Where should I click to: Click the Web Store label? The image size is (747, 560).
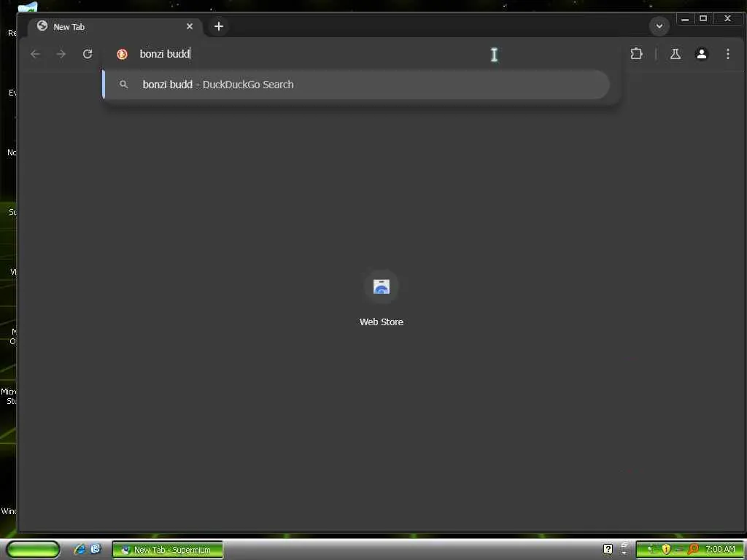(x=381, y=322)
